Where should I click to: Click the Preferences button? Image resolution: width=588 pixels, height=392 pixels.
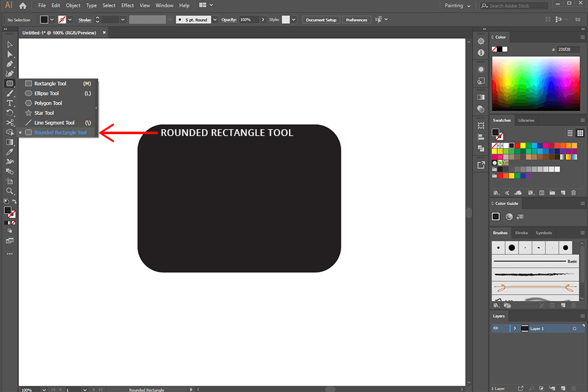click(x=356, y=19)
